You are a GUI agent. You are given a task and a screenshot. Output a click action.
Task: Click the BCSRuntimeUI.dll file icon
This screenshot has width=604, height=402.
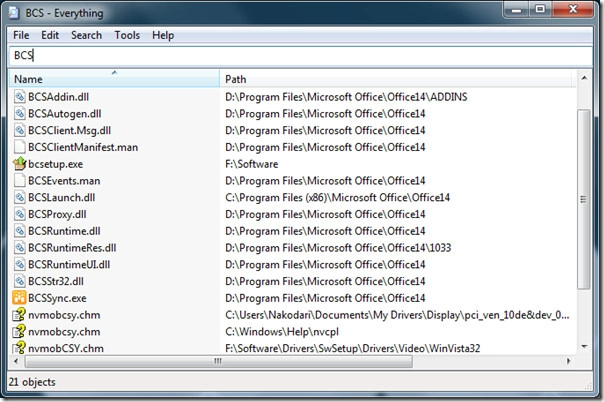(20, 265)
